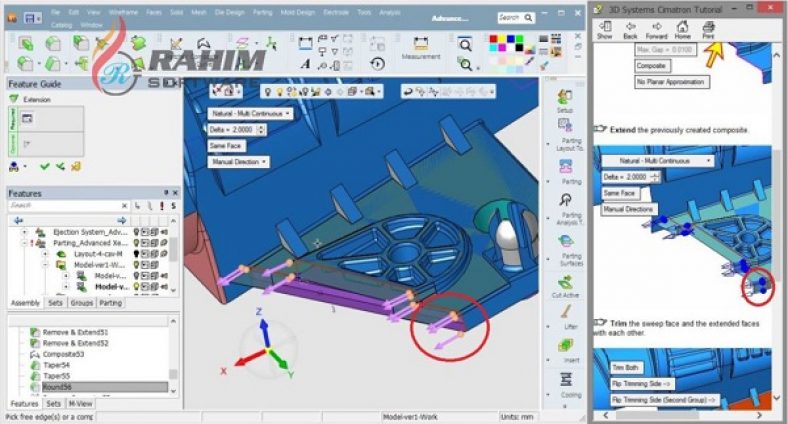This screenshot has width=788, height=424.
Task: Open the Mold Design menu
Action: 298,12
